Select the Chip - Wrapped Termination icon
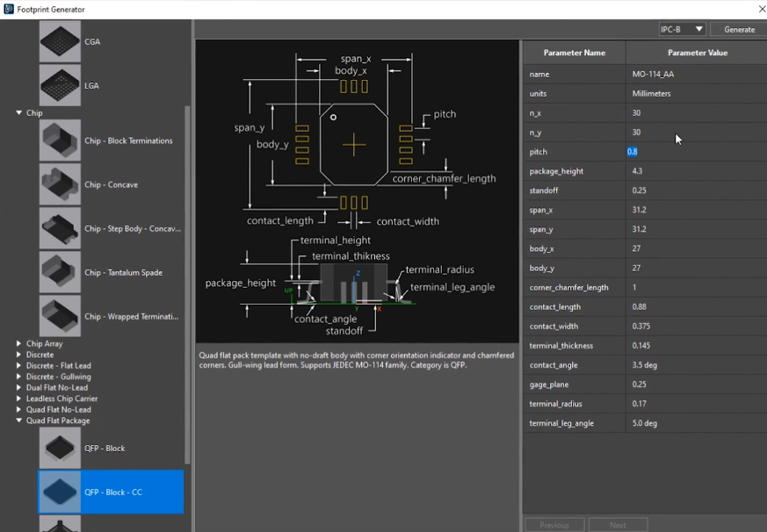 (x=60, y=316)
